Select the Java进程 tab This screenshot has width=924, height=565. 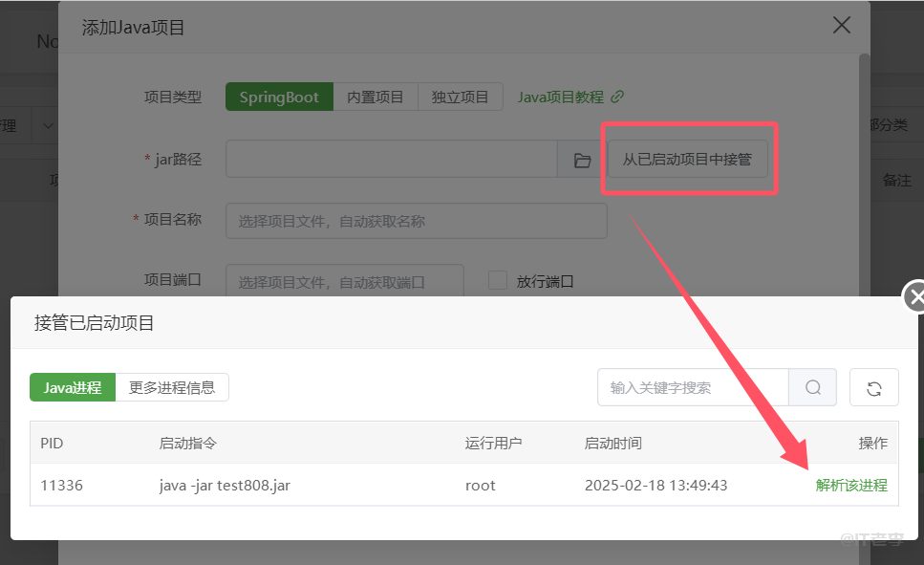(72, 386)
